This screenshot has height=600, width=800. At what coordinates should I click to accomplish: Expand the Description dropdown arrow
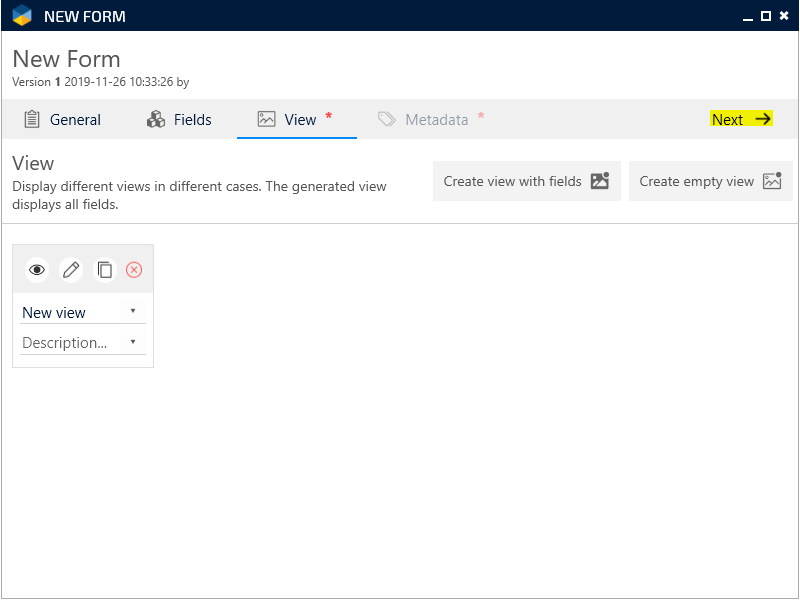133,342
